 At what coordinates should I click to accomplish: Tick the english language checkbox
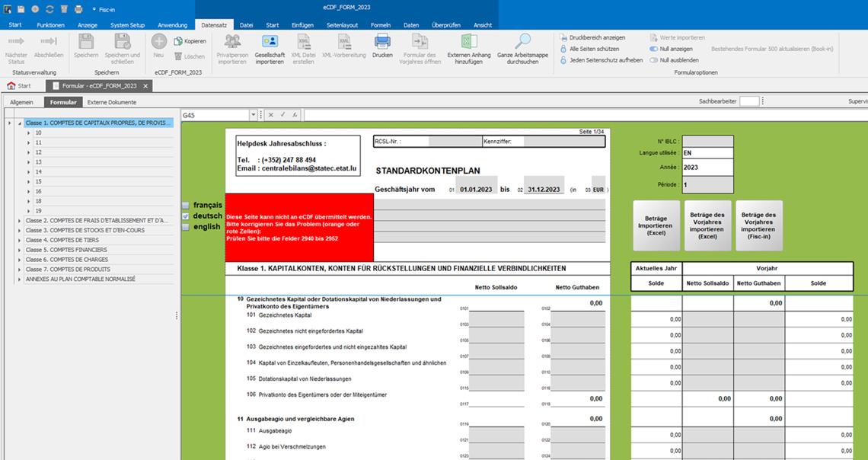pyautogui.click(x=186, y=227)
